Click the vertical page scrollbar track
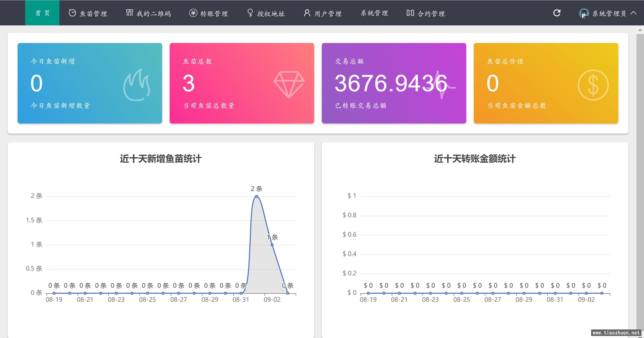 [640, 176]
